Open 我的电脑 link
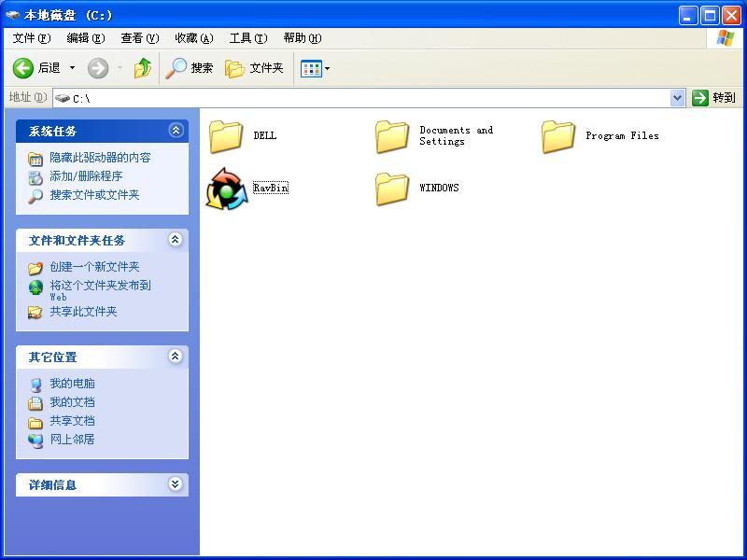 point(73,384)
